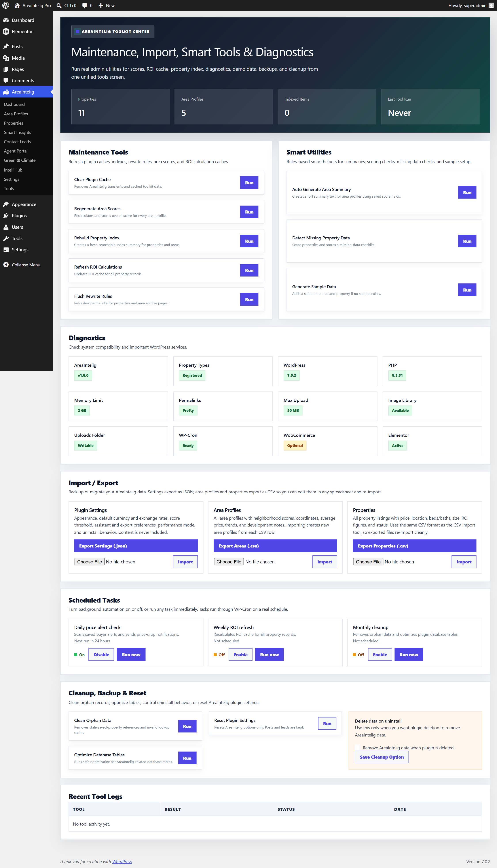This screenshot has width=497, height=868.
Task: Run Auto Generate Area Summary
Action: [x=467, y=192]
